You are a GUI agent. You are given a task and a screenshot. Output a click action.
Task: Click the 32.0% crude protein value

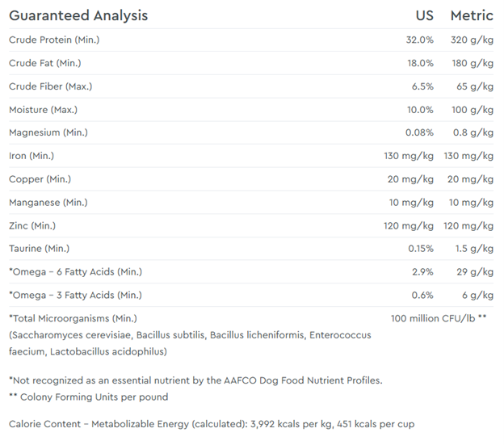(x=419, y=40)
